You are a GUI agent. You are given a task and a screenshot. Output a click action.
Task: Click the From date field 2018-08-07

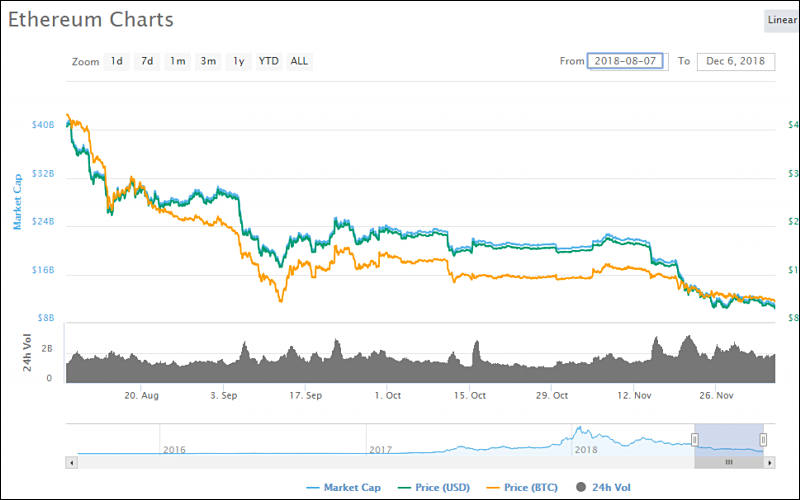tap(625, 61)
